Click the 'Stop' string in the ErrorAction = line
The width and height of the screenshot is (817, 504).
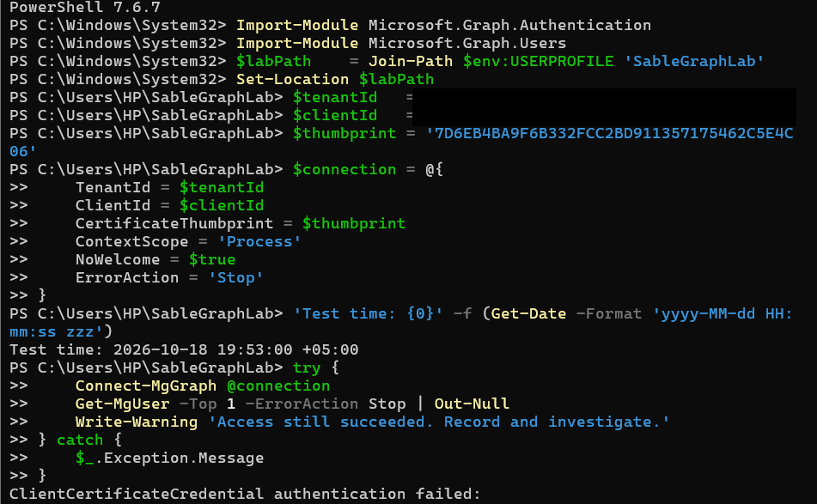point(235,277)
